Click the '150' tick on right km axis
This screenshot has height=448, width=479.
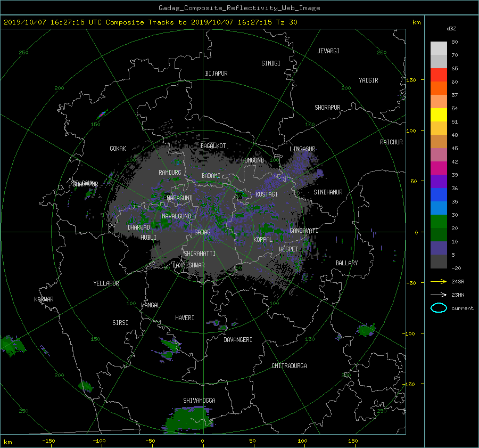coord(411,80)
